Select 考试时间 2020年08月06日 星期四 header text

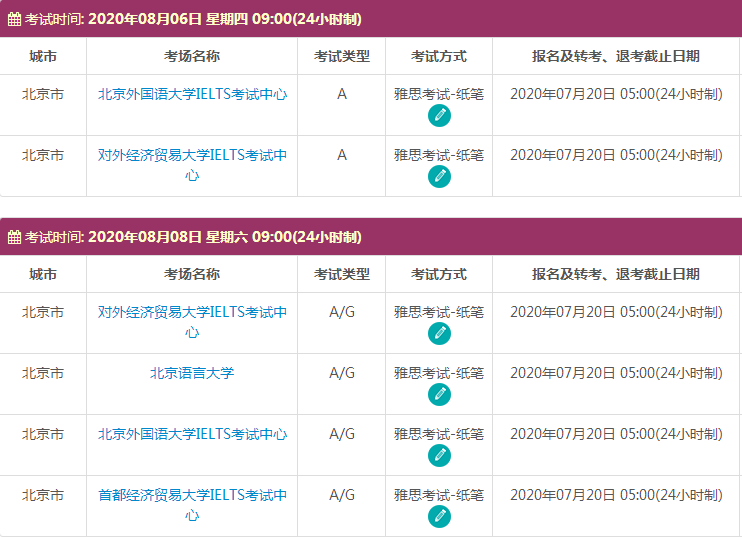[193, 19]
